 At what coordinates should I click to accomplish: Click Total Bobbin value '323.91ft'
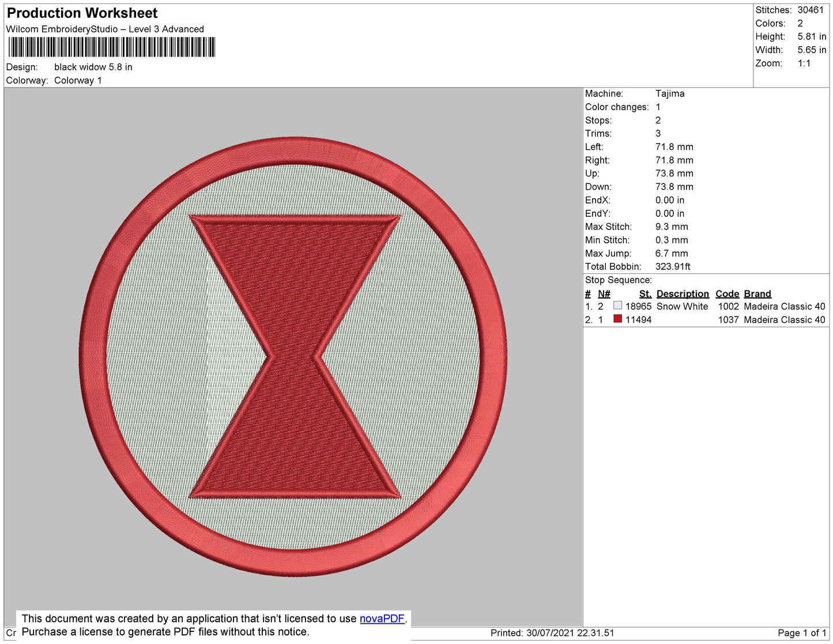point(673,266)
